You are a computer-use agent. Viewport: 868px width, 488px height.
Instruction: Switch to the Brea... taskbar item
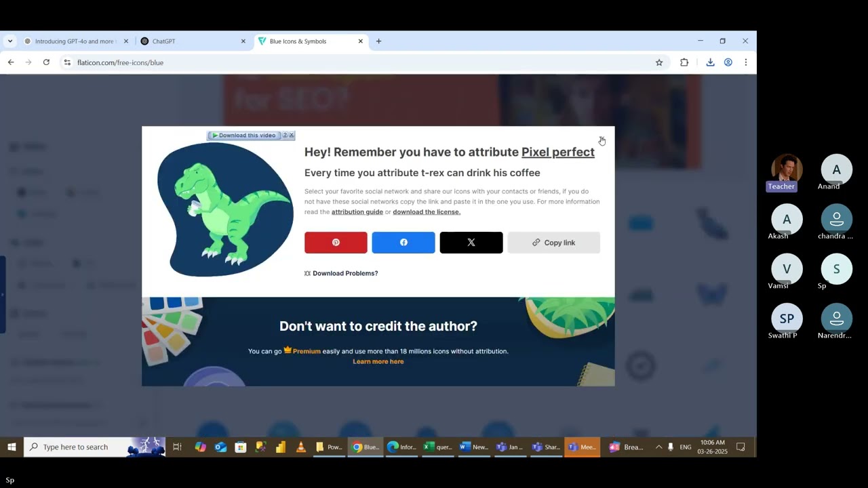point(627,447)
